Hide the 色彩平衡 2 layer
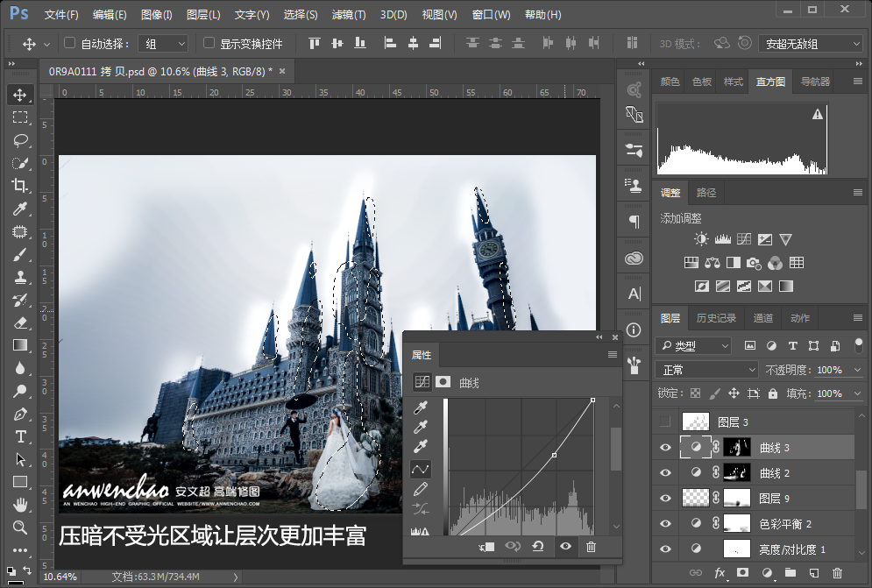Screen dimensions: 872x588 (665, 523)
